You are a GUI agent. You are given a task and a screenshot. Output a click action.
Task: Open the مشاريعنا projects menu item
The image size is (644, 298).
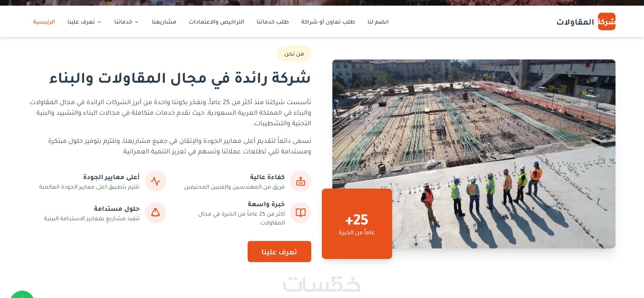[x=164, y=22]
